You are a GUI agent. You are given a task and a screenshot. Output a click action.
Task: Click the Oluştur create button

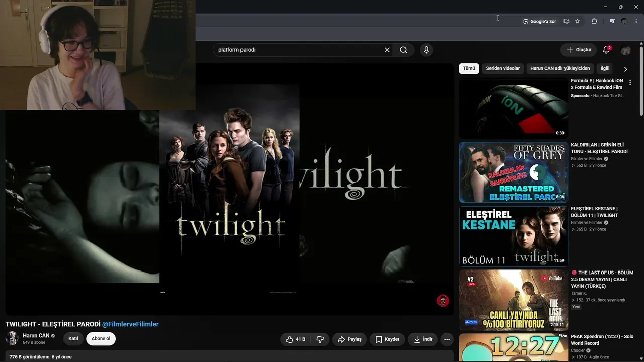click(579, 50)
